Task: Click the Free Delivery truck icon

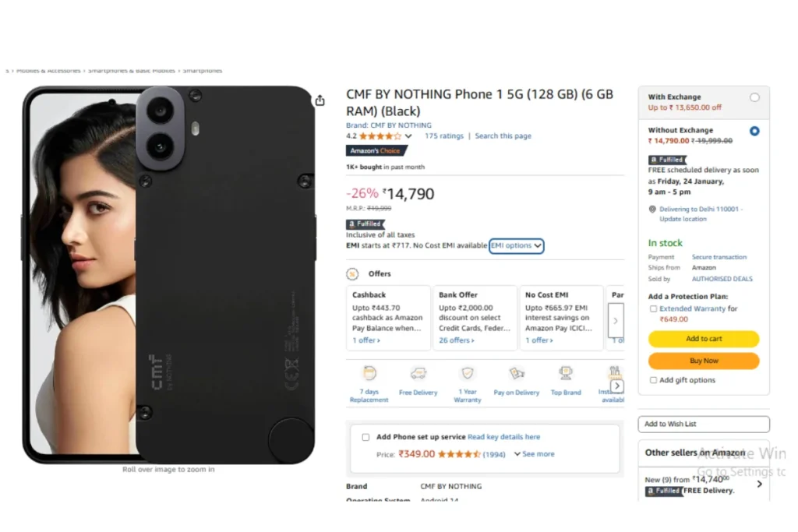Action: pos(418,374)
